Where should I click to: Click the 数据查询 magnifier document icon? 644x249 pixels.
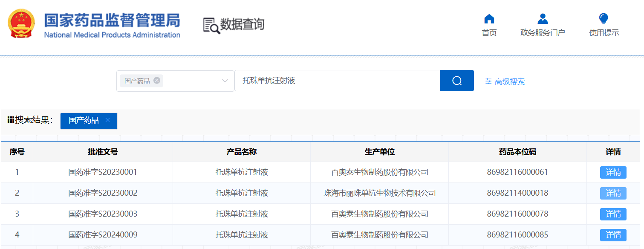[x=211, y=26]
